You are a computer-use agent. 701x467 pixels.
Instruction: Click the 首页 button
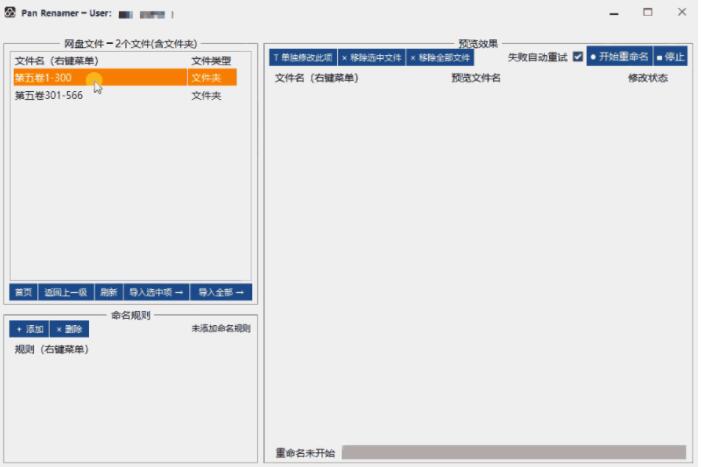tap(24, 292)
